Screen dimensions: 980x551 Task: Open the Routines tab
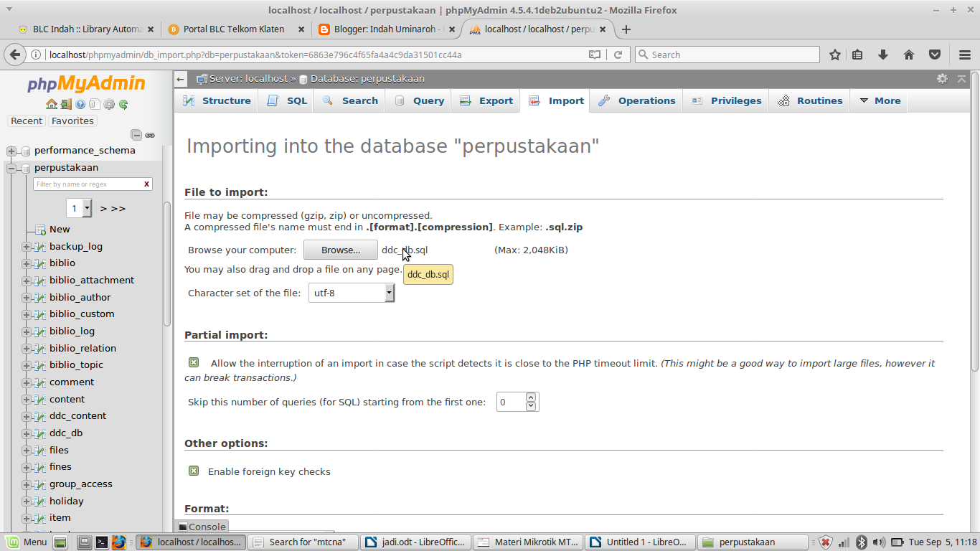click(810, 101)
